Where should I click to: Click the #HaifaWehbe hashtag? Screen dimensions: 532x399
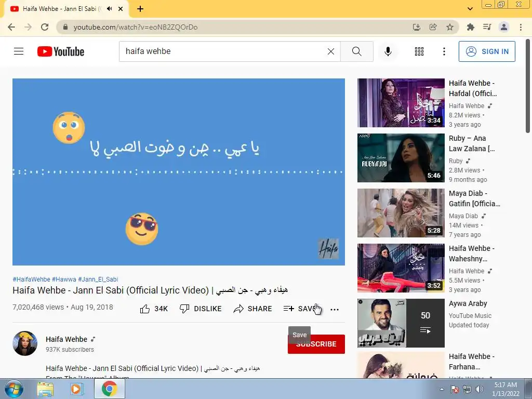(31, 279)
